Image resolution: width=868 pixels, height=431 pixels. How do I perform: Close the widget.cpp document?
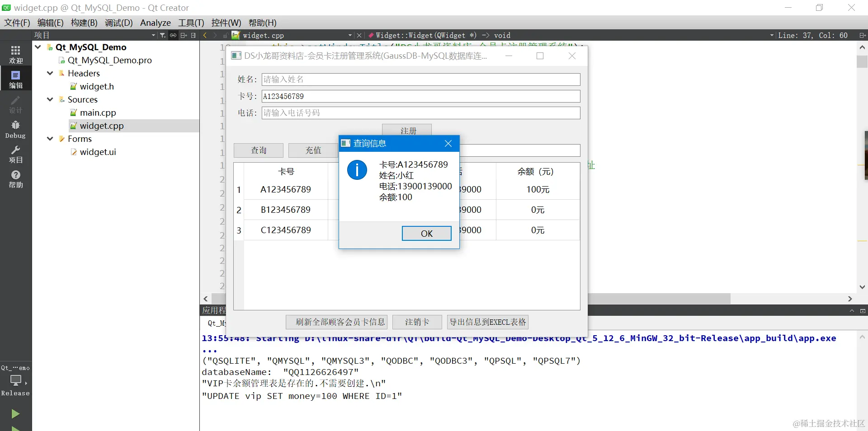click(359, 35)
